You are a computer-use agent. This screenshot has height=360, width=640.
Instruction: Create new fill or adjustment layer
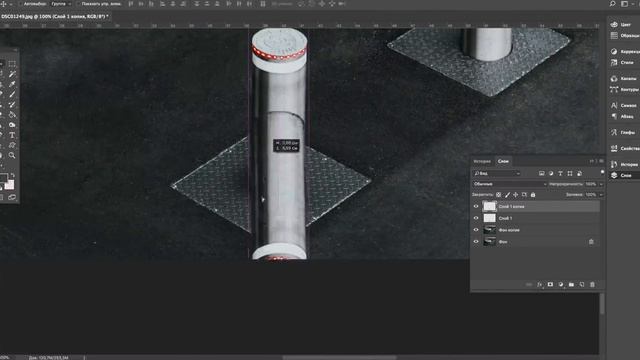click(x=561, y=284)
